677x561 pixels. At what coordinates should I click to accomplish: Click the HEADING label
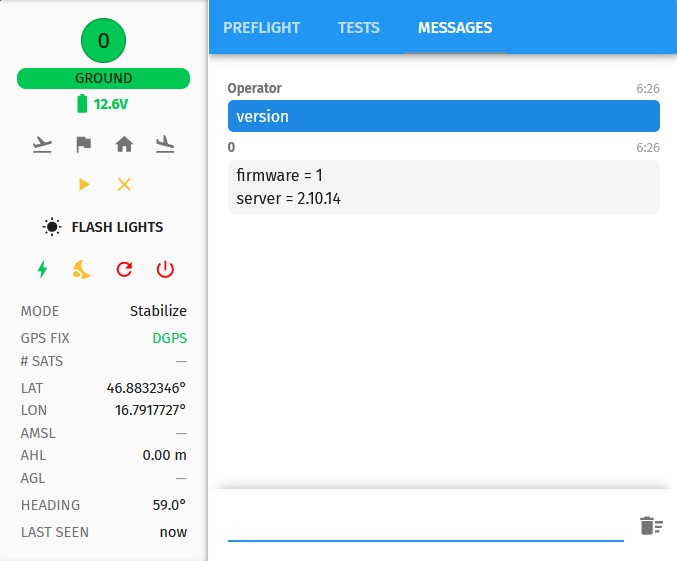coord(51,505)
